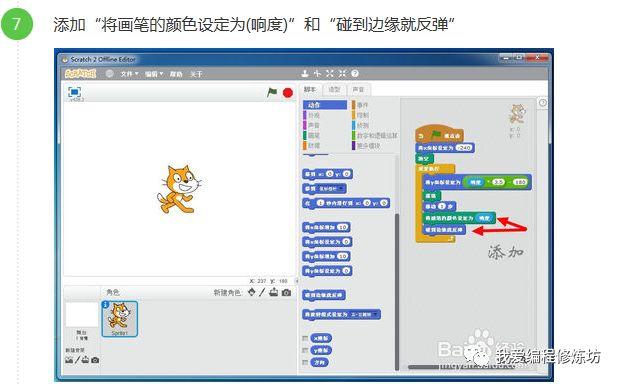Open the language globe menu
Viewport: 620px width, 384px height.
[x=110, y=74]
